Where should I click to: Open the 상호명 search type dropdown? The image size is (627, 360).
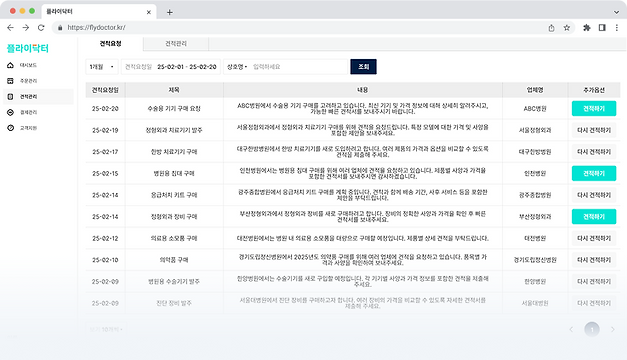coord(237,67)
